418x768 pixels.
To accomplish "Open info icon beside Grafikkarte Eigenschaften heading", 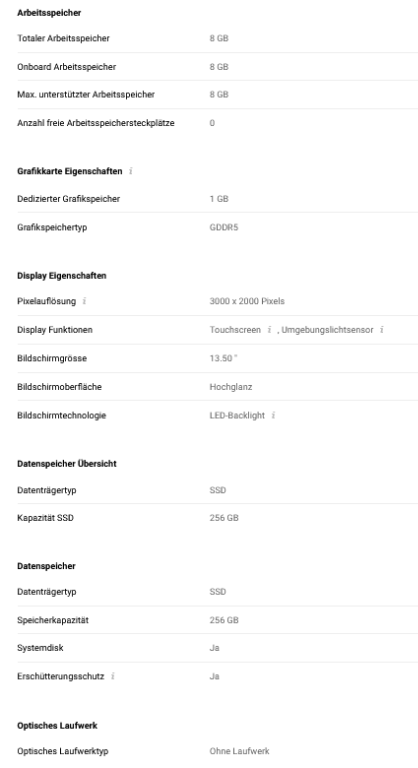I will click(x=130, y=171).
